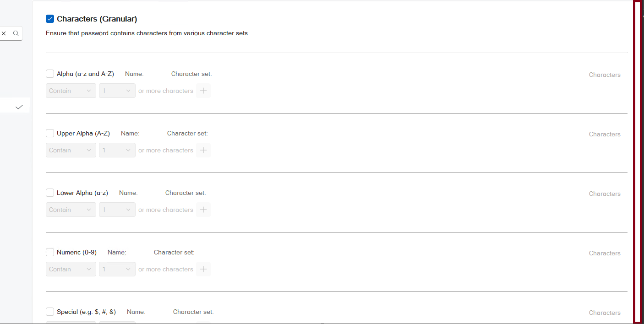Click the magnifier search icon
This screenshot has width=644, height=324.
click(16, 33)
